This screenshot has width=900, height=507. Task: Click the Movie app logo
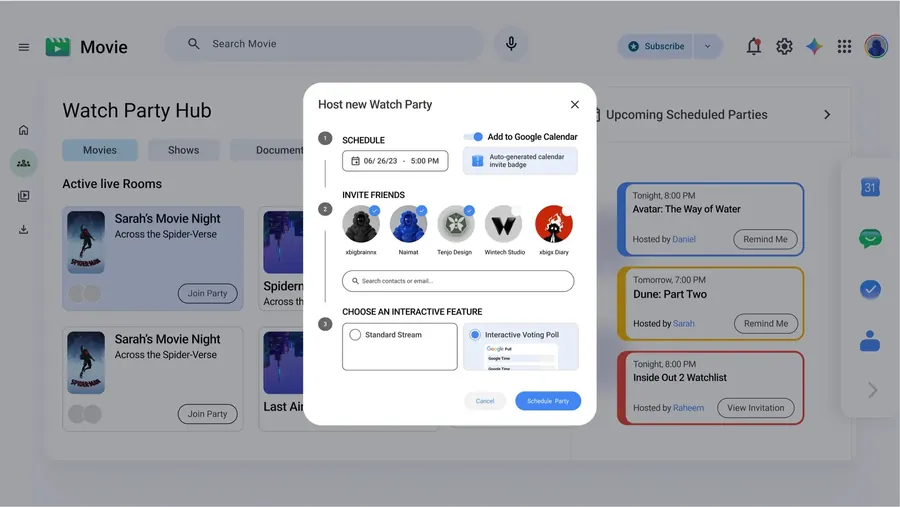pos(58,47)
